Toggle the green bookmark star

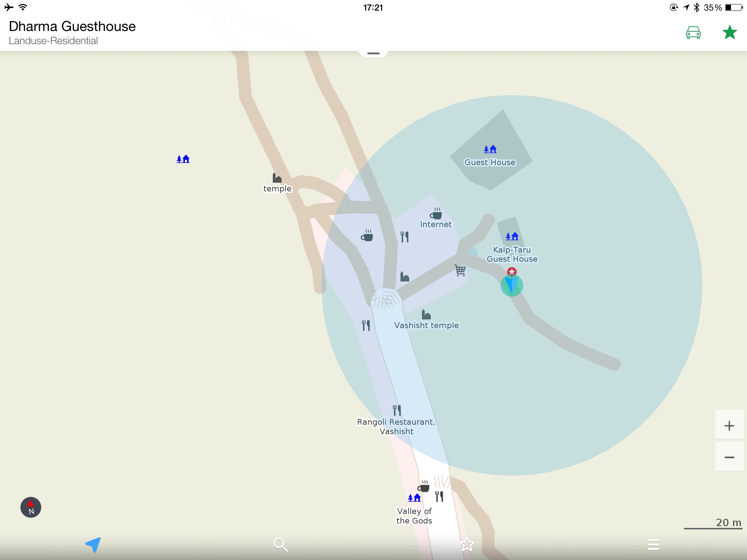[x=729, y=33]
